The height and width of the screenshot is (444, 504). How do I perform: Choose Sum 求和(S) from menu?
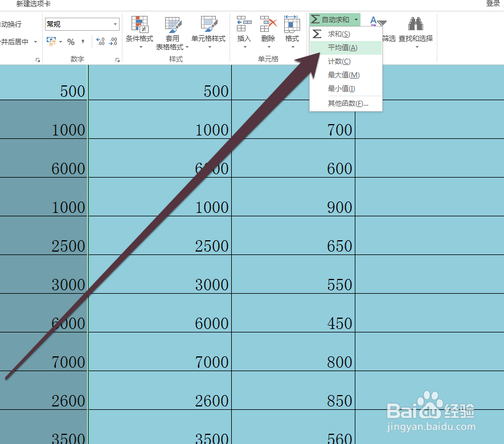pos(346,34)
